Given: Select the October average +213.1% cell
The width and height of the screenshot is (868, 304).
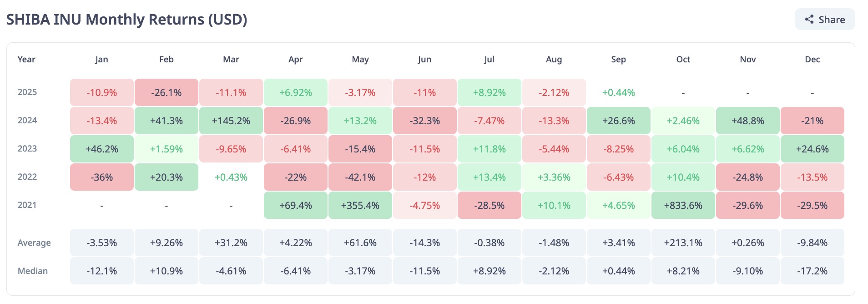Looking at the screenshot, I should click(x=683, y=243).
